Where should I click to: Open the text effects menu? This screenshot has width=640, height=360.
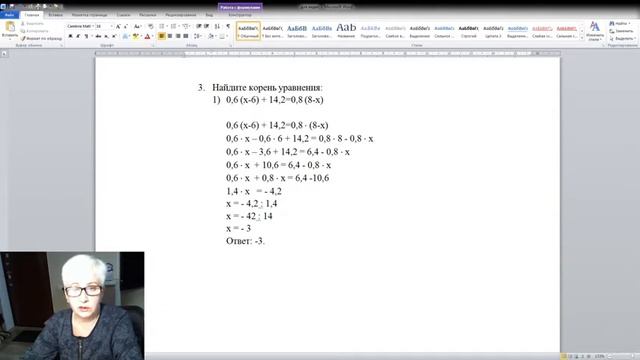(x=125, y=36)
